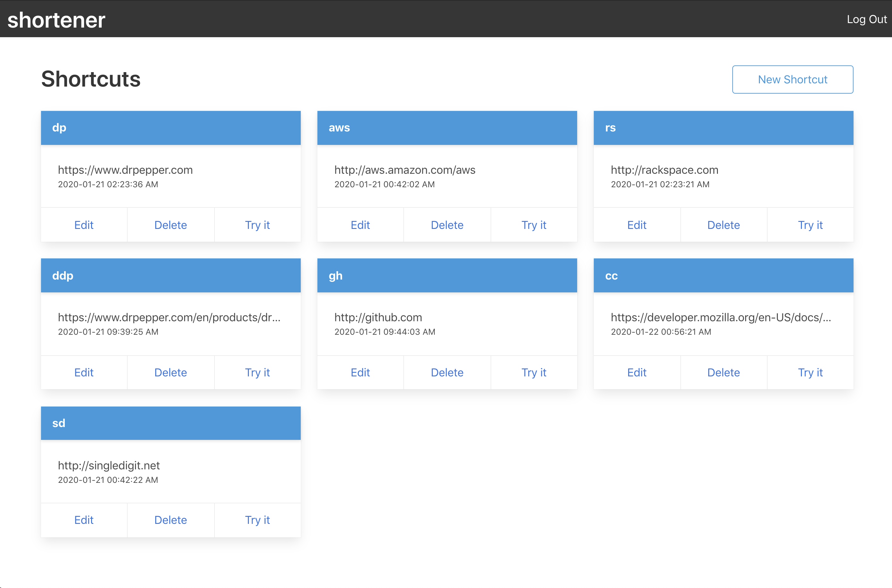This screenshot has height=588, width=892.
Task: Click timestamp 2020-01-21 02:23:21 AM
Action: click(x=660, y=184)
